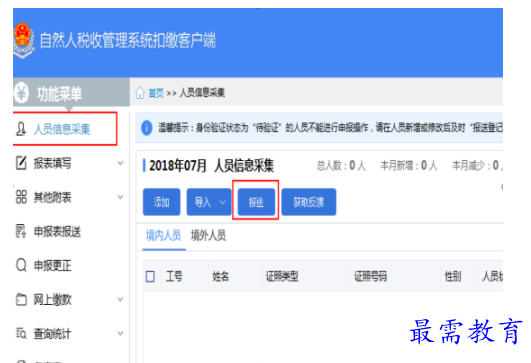Expand the 报表填写 chevron
Screen dimensions: 531x363
click(120, 163)
